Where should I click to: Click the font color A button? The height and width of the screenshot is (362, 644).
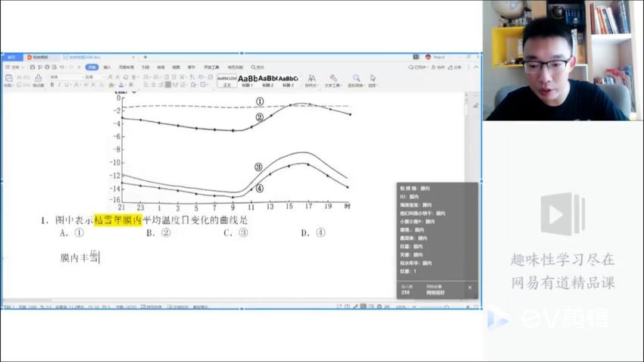point(121,85)
